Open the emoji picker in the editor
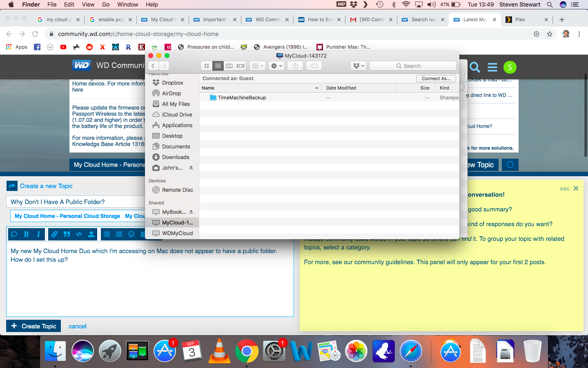This screenshot has height=368, width=588. 131,234
